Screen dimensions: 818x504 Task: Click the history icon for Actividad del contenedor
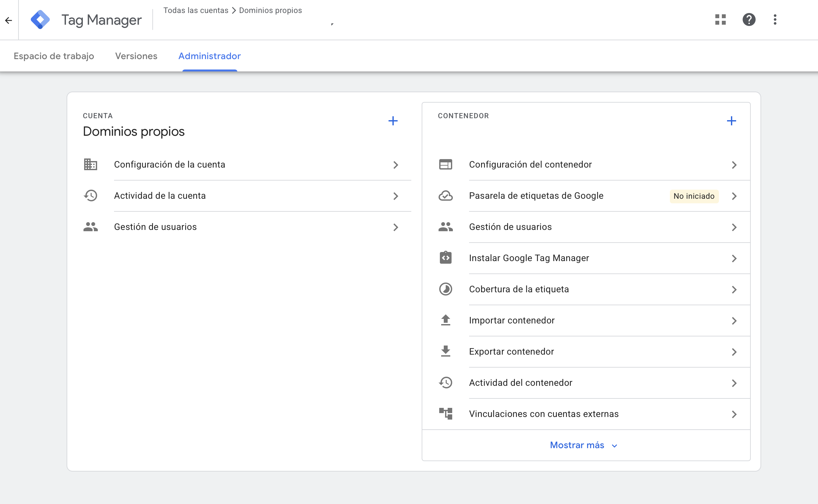point(445,383)
